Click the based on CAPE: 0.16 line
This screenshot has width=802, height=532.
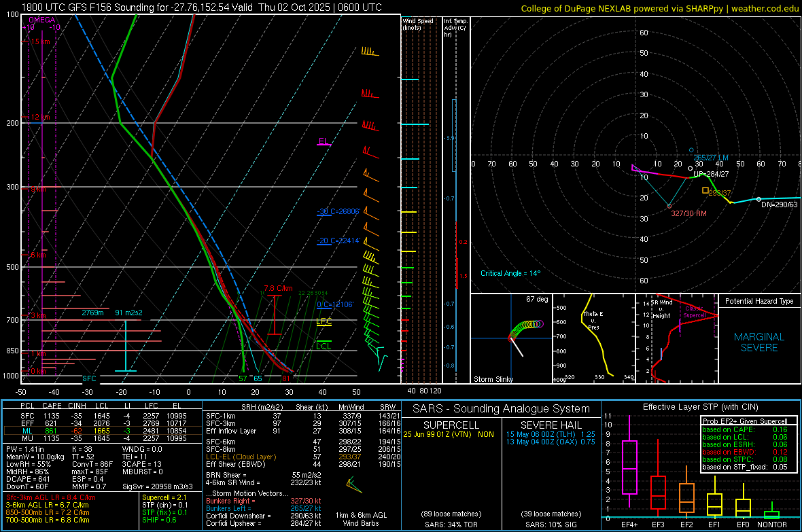745,429
